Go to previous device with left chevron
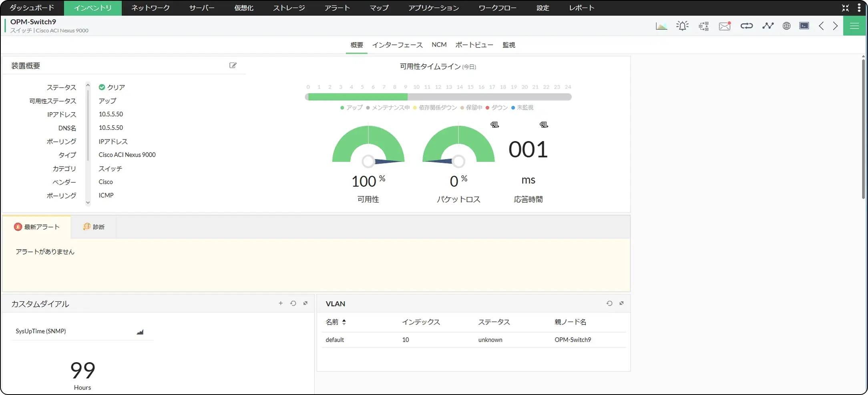Screen dimensions: 868x395 [x=821, y=26]
